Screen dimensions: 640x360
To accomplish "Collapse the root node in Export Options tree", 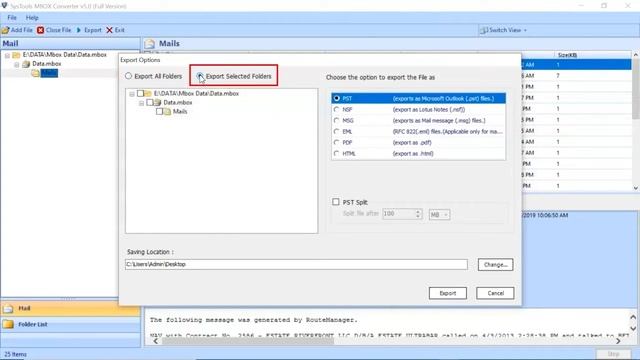I will coord(132,94).
